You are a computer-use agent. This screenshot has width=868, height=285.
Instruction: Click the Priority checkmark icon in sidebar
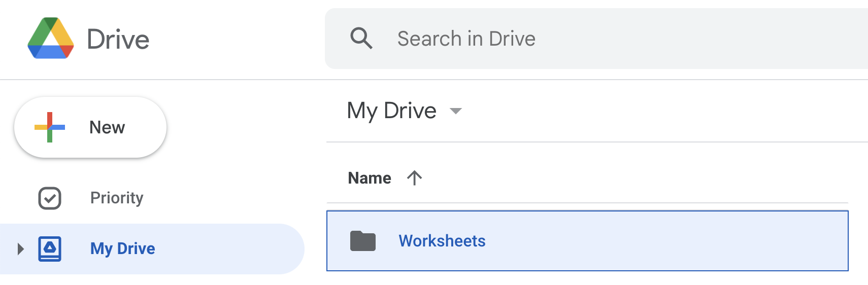(50, 198)
